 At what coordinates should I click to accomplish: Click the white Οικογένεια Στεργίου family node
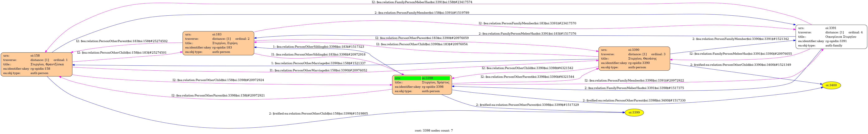pyautogui.click(x=831, y=37)
